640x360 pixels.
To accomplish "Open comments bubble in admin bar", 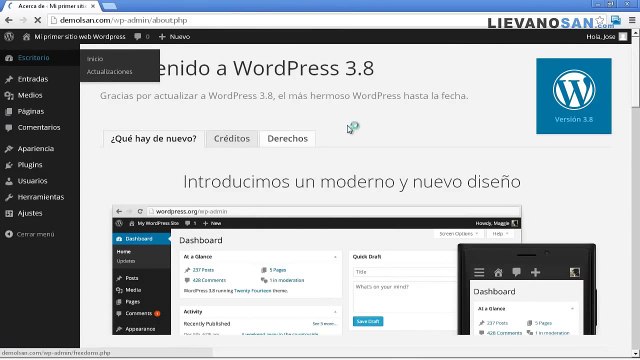I will click(138, 37).
